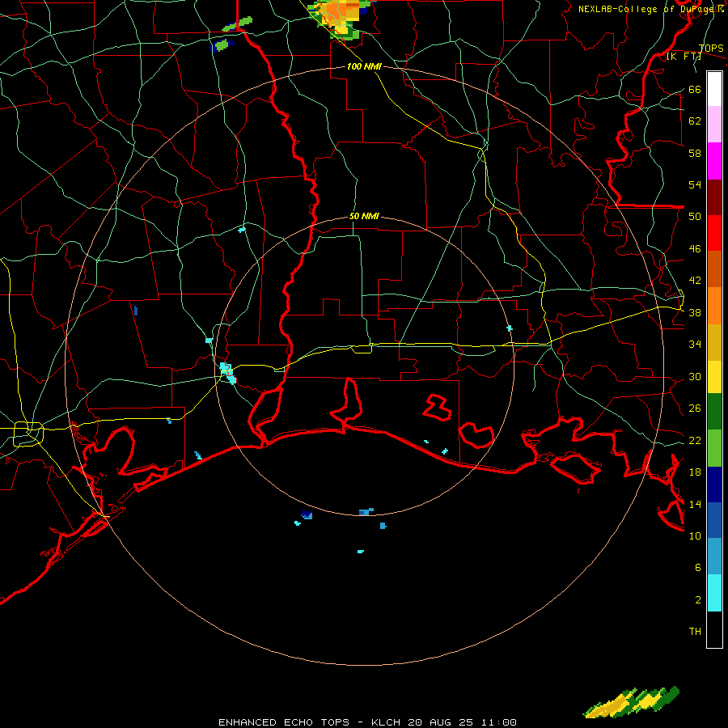Click the gold legend swatch

coord(714,342)
